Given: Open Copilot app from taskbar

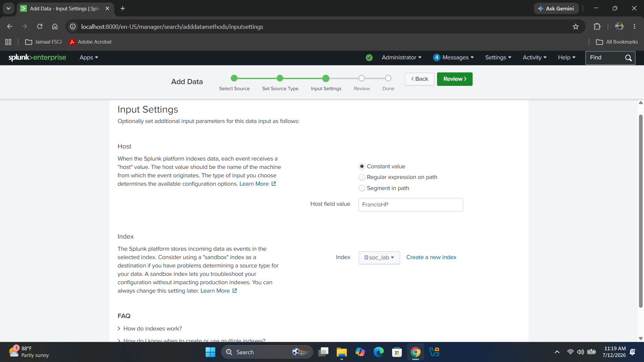Looking at the screenshot, I should pyautogui.click(x=360, y=352).
